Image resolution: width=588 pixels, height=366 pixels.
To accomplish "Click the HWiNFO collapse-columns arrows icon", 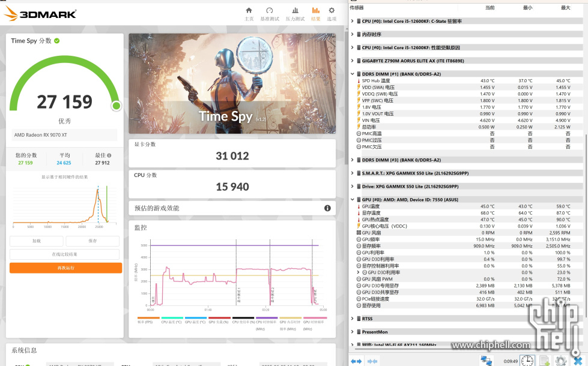I will [x=372, y=361].
